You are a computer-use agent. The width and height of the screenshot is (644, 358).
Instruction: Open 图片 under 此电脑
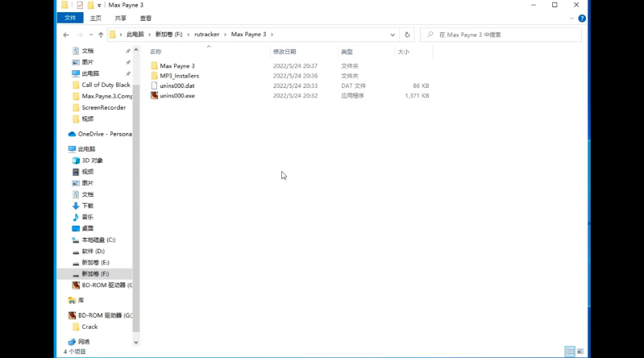click(x=88, y=183)
